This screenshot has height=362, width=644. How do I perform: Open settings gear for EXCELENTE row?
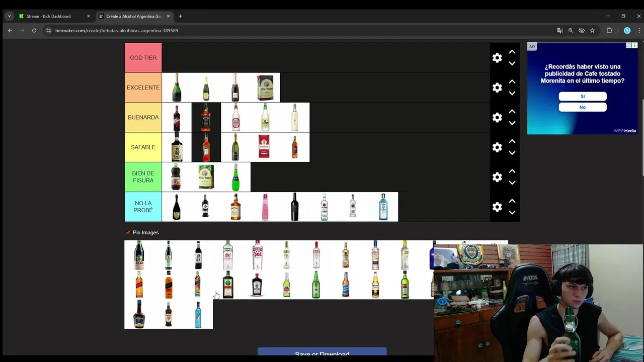(x=497, y=87)
